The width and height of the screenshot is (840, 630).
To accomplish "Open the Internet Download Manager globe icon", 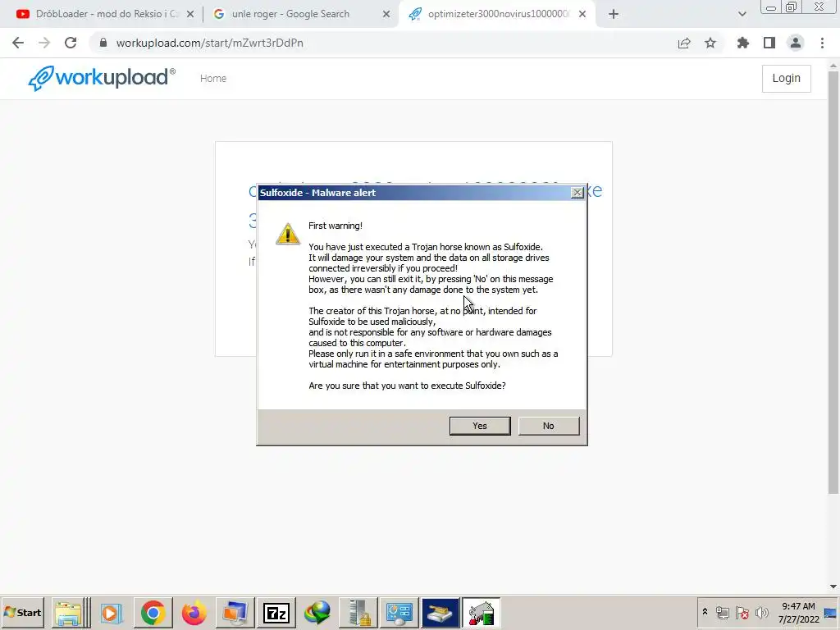I will point(317,613).
